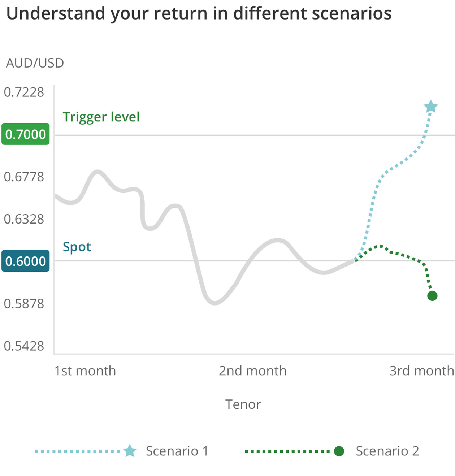Click the 0.5428 y-axis value
455x476 pixels.
[x=24, y=346]
